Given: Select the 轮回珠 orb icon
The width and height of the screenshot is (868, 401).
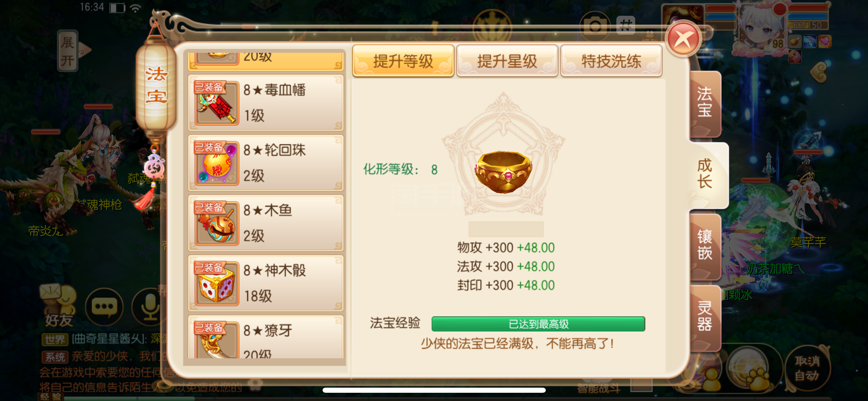Looking at the screenshot, I should pos(217,163).
